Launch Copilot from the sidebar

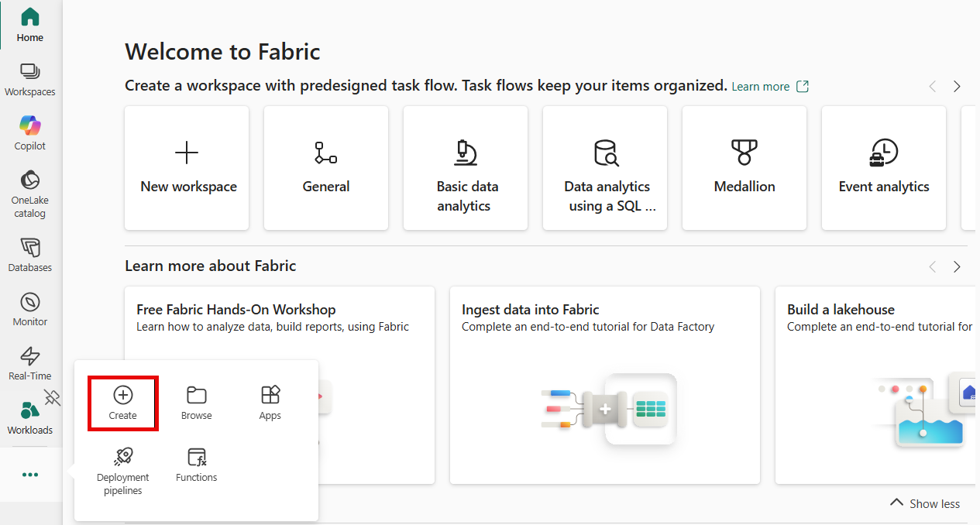[x=30, y=133]
